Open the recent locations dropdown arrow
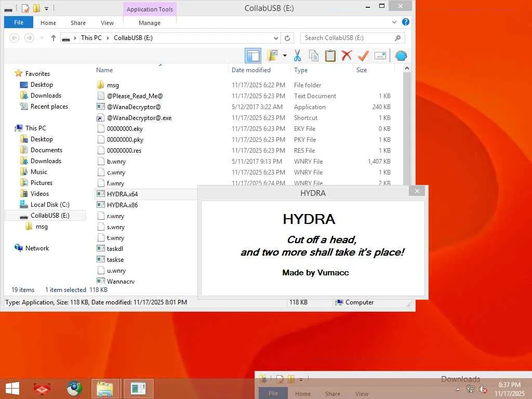The height and width of the screenshot is (399, 532). pyautogui.click(x=42, y=38)
